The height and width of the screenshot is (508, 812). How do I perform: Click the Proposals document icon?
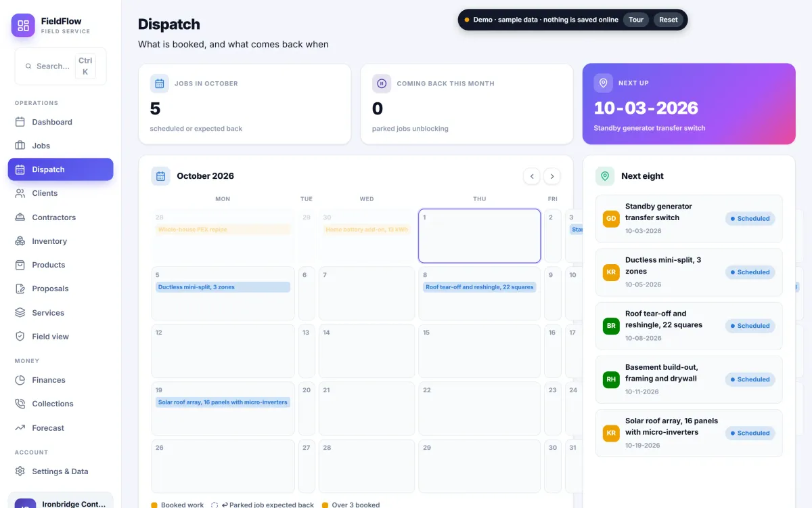(x=20, y=289)
